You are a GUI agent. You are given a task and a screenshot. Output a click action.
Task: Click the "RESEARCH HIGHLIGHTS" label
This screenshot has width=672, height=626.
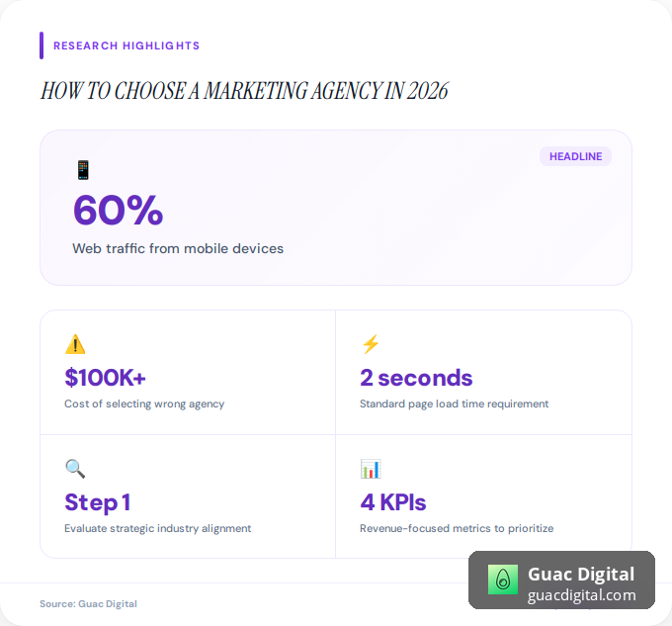point(126,45)
